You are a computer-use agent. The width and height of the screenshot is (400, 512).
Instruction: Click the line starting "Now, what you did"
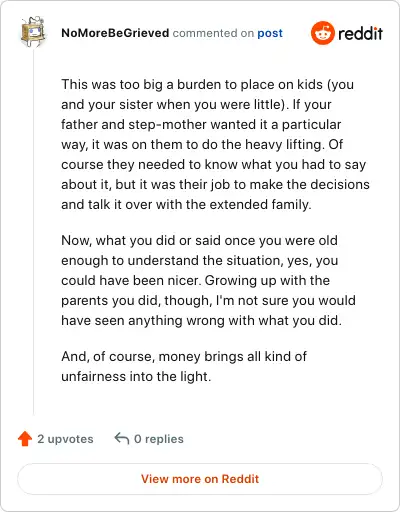tap(199, 240)
